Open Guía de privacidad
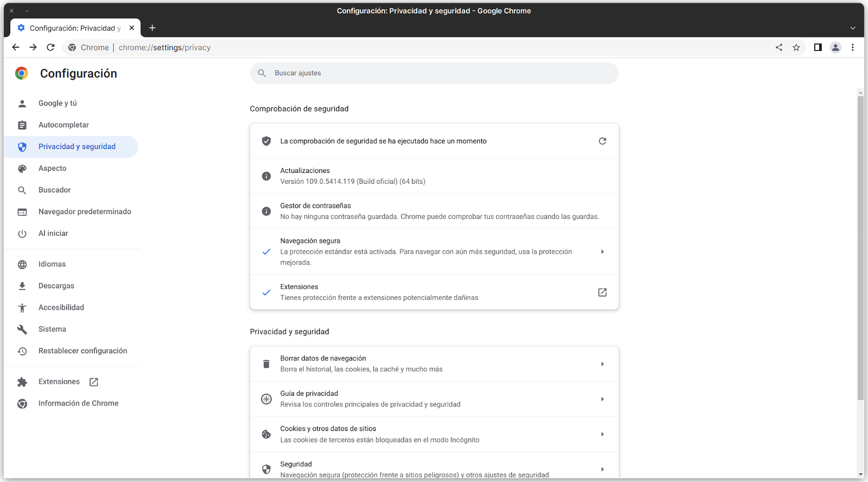 pos(434,399)
